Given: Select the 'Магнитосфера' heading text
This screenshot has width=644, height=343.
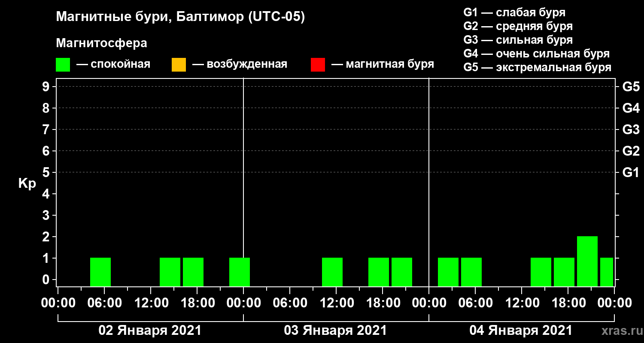Looking at the screenshot, I should 102,43.
